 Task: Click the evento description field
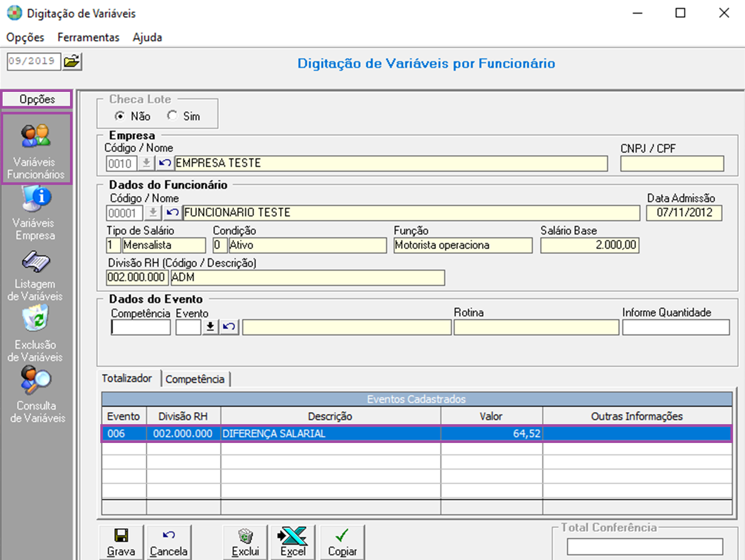[x=347, y=327]
